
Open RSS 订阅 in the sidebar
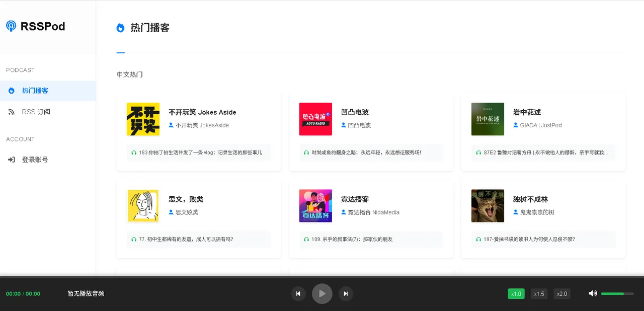[48, 112]
